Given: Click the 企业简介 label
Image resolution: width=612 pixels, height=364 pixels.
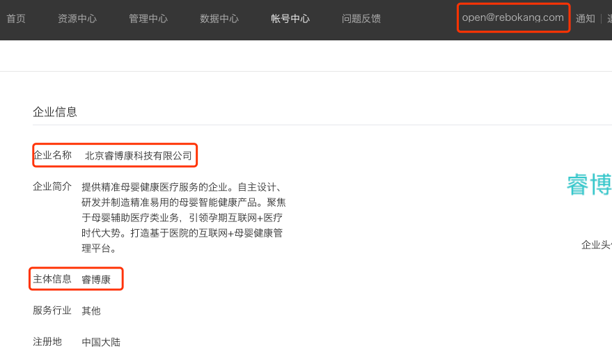Looking at the screenshot, I should (52, 187).
